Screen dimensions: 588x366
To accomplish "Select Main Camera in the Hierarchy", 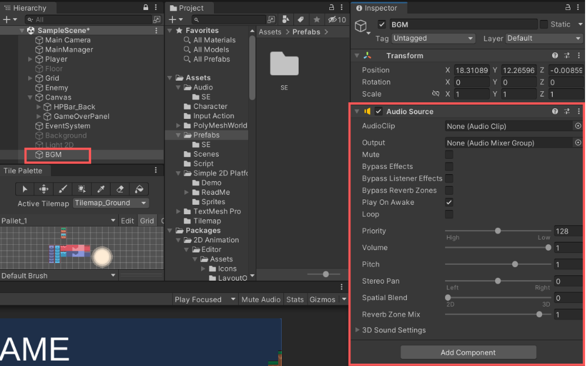I will click(68, 40).
